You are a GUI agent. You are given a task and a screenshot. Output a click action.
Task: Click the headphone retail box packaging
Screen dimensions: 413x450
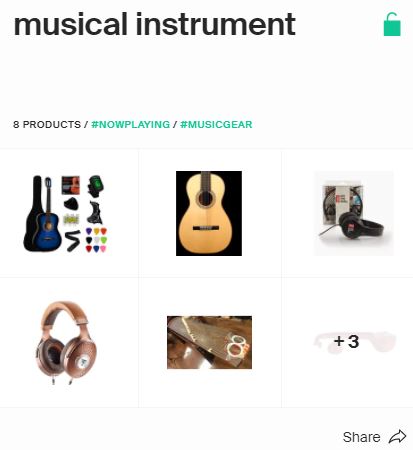click(342, 203)
